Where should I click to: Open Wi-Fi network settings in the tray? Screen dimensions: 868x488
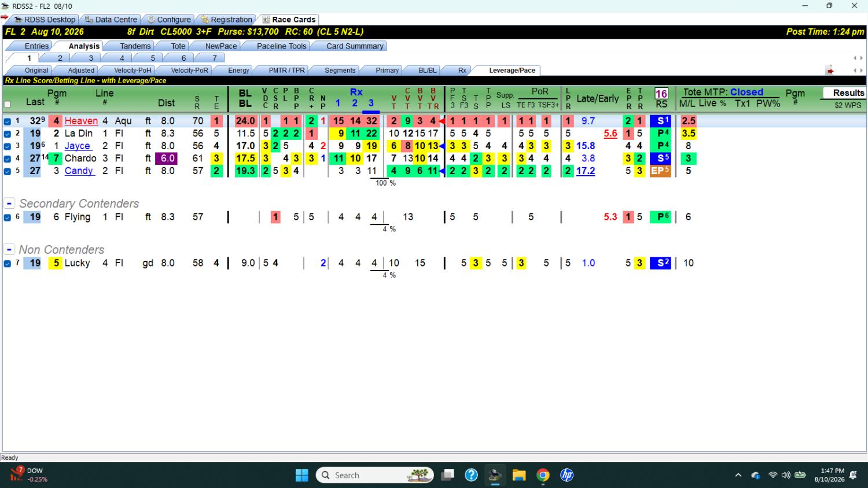coord(773,475)
